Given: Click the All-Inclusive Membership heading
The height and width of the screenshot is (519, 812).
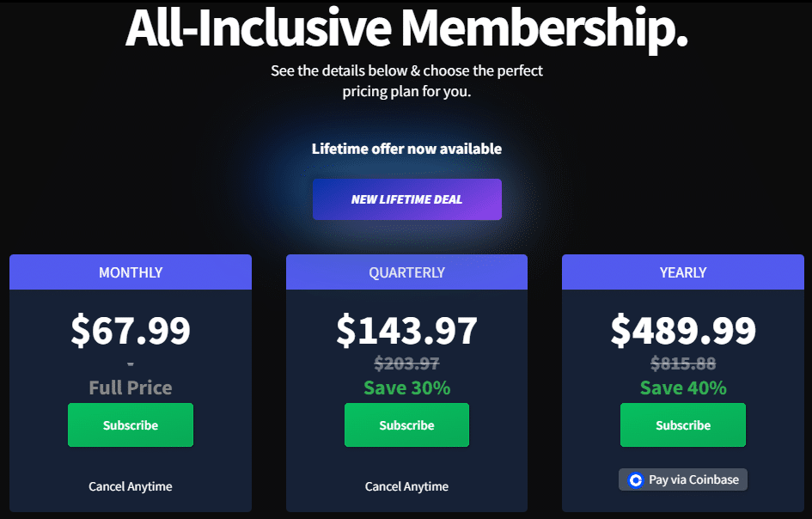Looking at the screenshot, I should click(x=406, y=28).
